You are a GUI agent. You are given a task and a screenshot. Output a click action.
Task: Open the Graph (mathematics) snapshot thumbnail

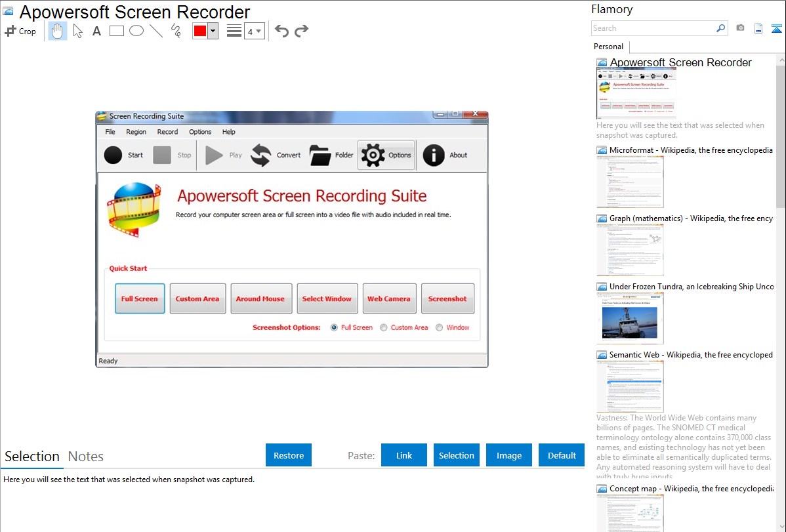coord(630,250)
